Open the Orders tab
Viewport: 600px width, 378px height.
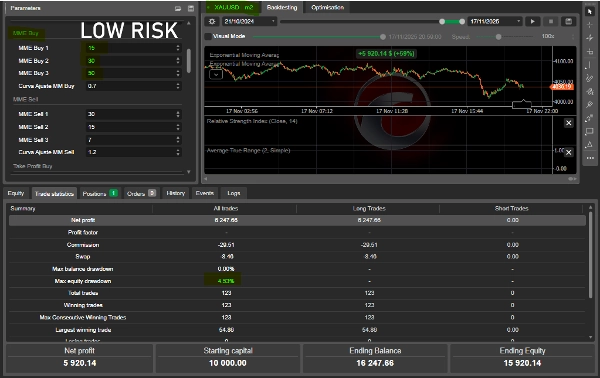point(141,194)
